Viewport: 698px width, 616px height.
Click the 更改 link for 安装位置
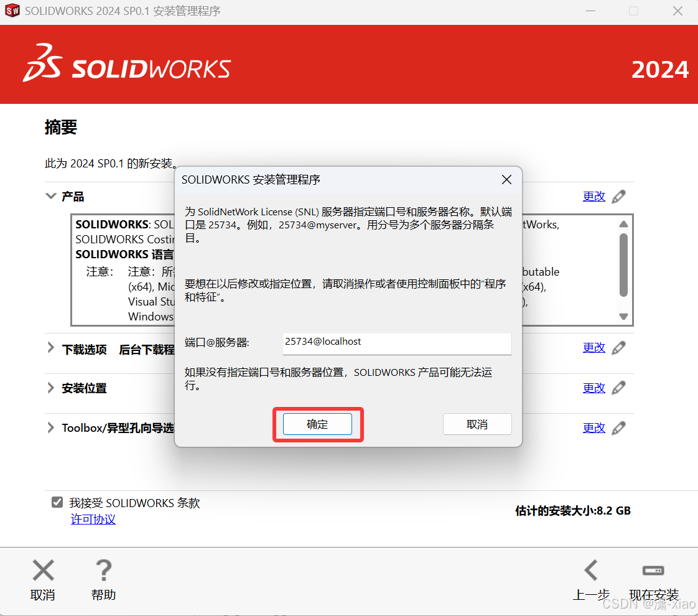coord(594,388)
